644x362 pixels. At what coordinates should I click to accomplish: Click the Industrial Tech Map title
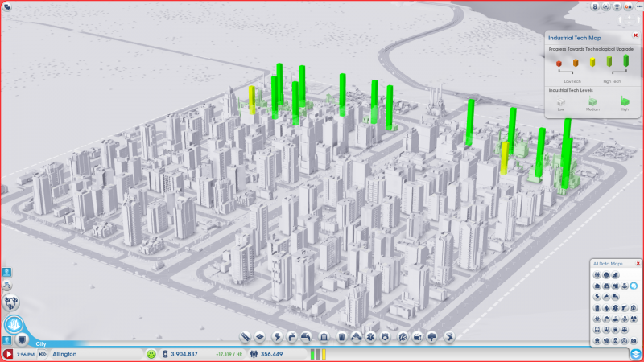point(574,38)
